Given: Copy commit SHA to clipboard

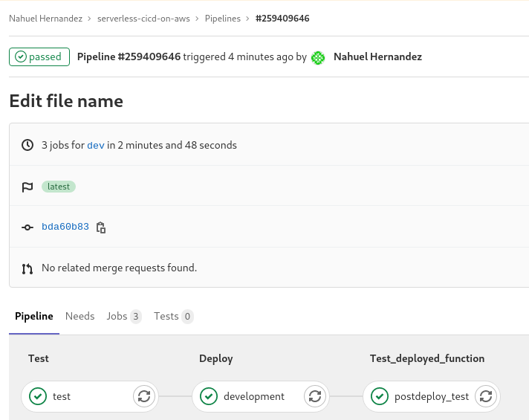Looking at the screenshot, I should tap(101, 227).
